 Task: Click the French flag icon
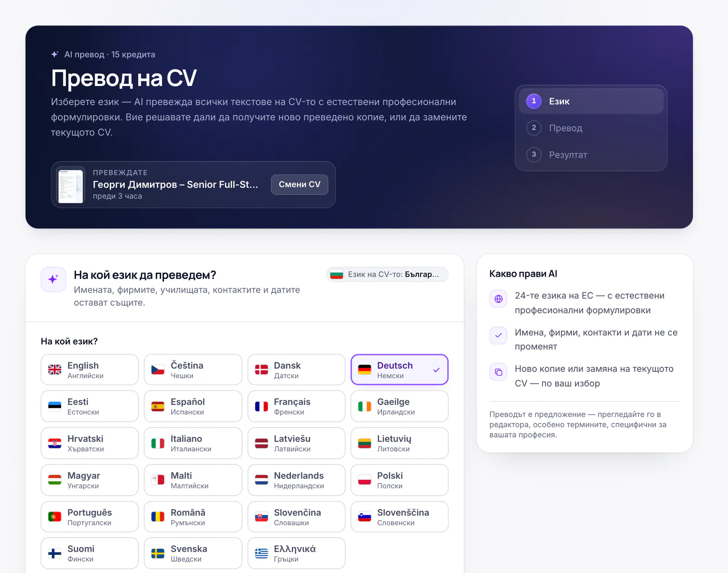262,406
